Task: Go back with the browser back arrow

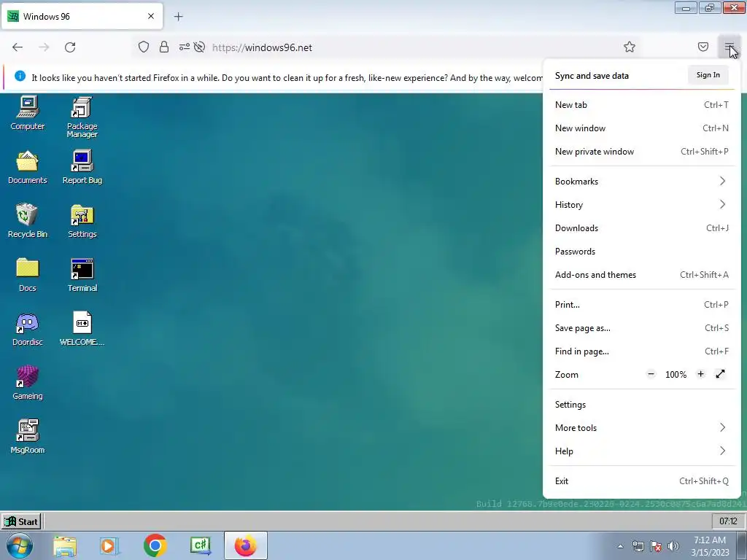Action: pos(18,47)
